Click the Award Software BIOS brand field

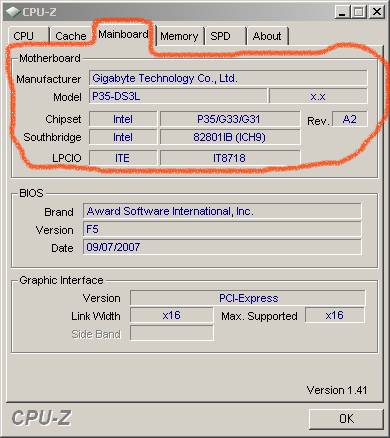tap(222, 211)
